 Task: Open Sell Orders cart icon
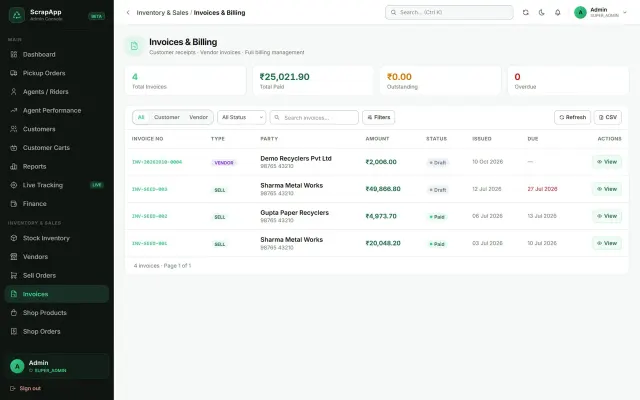(13, 276)
